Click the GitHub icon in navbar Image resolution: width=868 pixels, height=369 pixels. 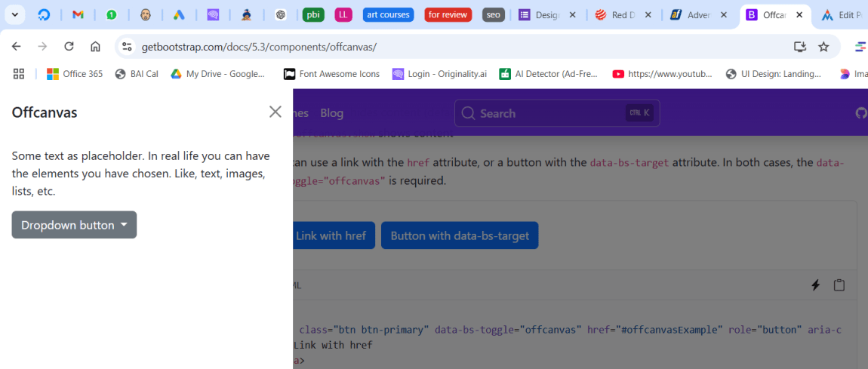coord(860,113)
